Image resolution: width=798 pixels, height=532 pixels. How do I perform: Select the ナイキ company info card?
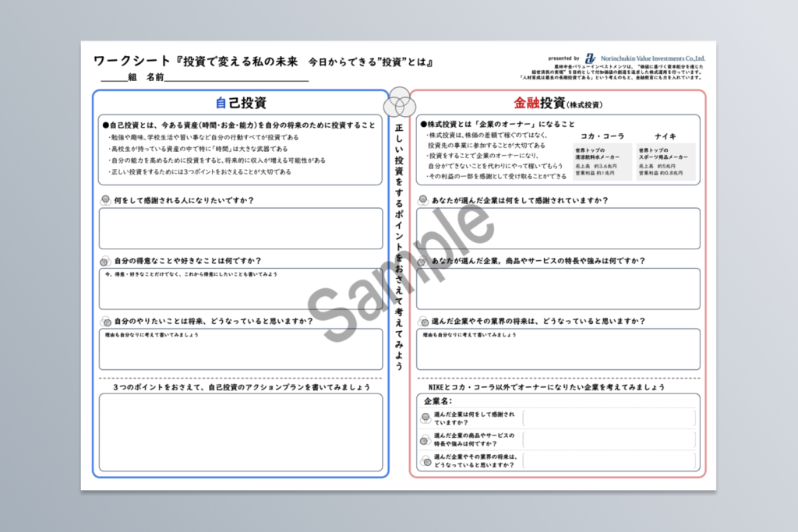[665, 160]
